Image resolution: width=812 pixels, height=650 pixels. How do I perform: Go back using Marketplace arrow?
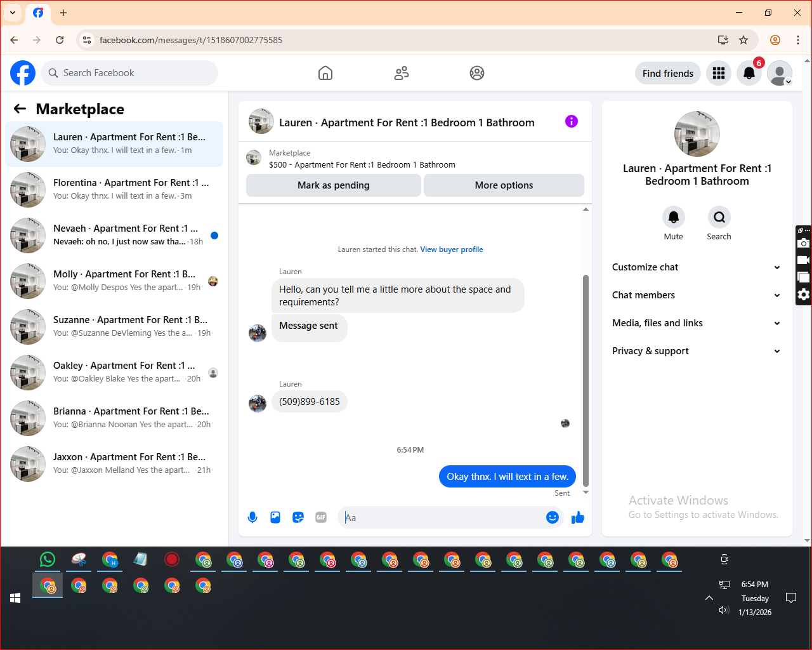20,109
